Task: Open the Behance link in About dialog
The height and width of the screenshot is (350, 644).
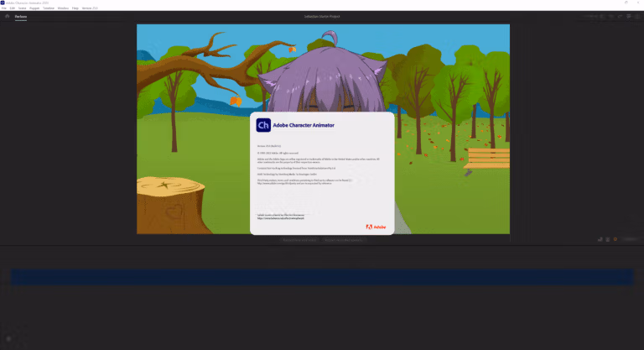Action: click(281, 218)
